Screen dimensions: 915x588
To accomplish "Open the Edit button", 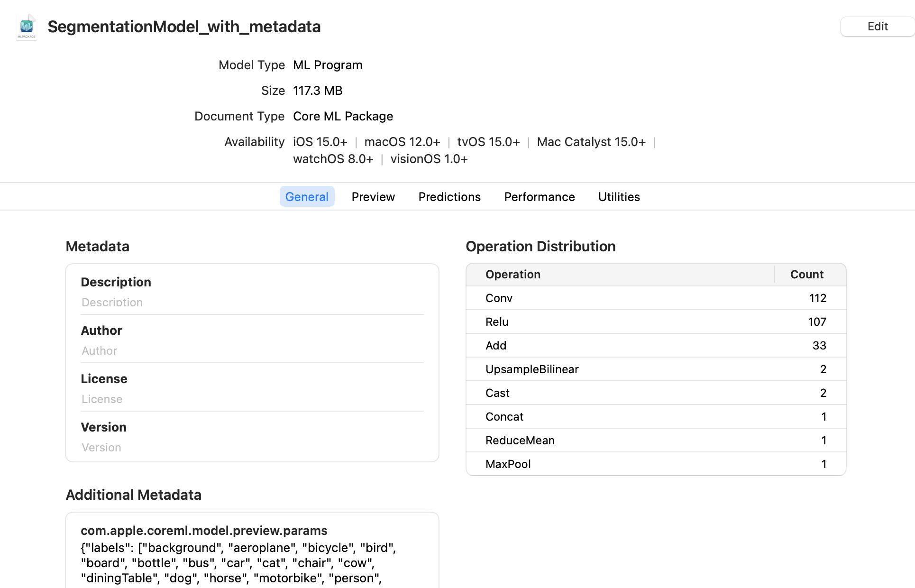I will (877, 27).
